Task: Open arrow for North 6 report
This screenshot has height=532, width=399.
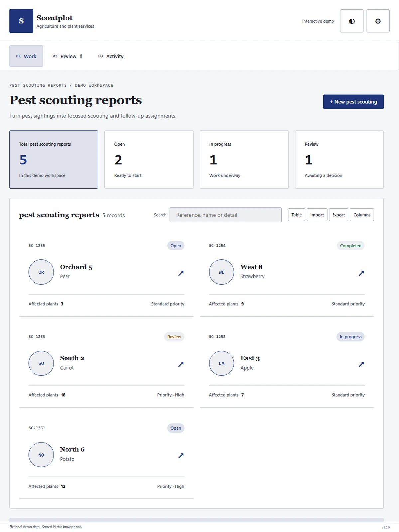Action: pos(181,455)
